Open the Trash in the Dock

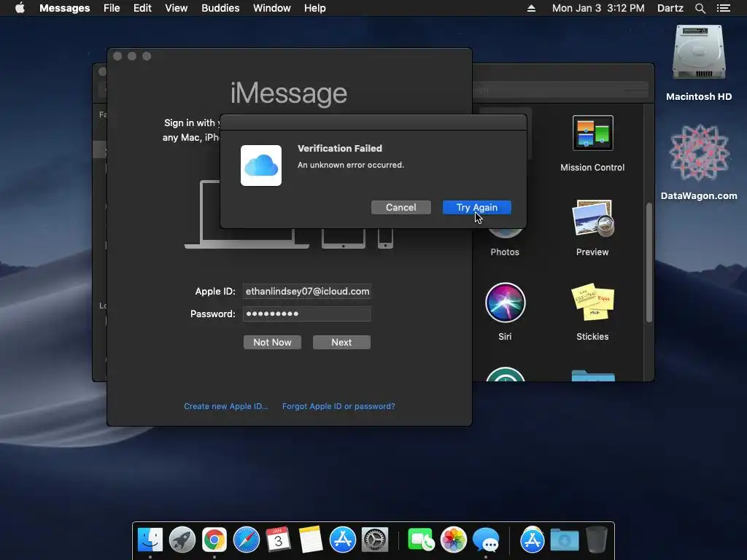pos(596,540)
